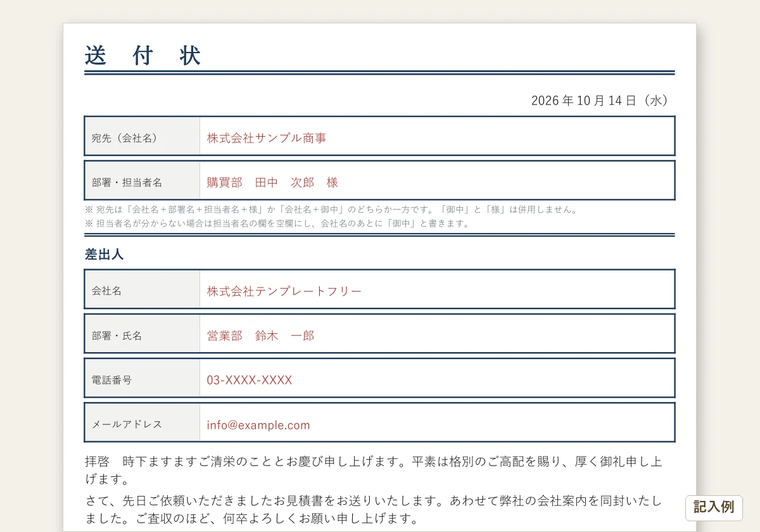Screen dimensions: 760x532
Task: Click the 03-XXXX-XXXX phone field
Action: coord(437,377)
